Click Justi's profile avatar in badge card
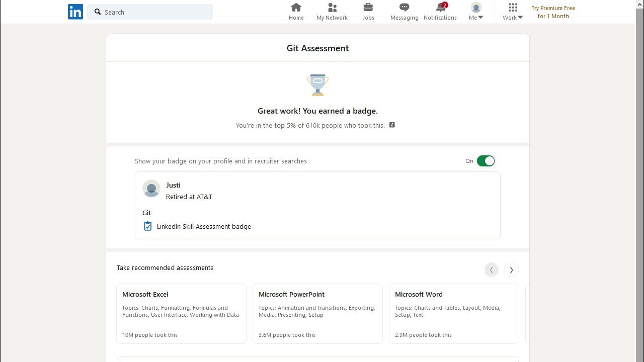The height and width of the screenshot is (362, 644). coord(151,189)
